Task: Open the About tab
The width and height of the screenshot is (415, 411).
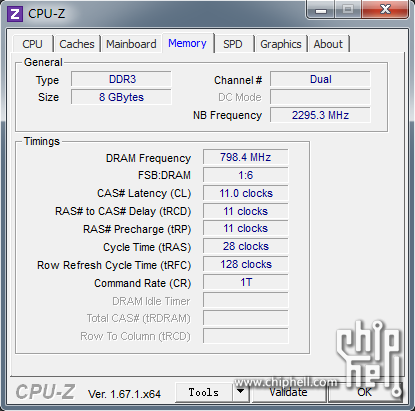Action: tap(328, 44)
